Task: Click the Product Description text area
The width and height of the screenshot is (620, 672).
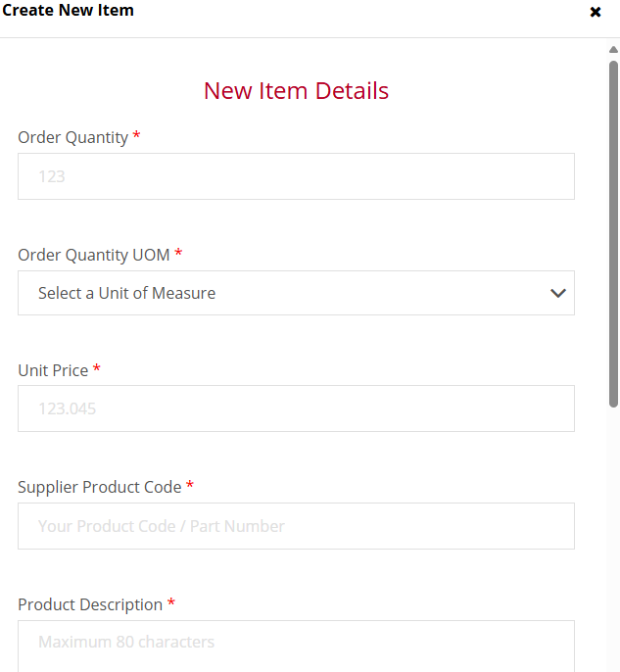Action: (296, 646)
